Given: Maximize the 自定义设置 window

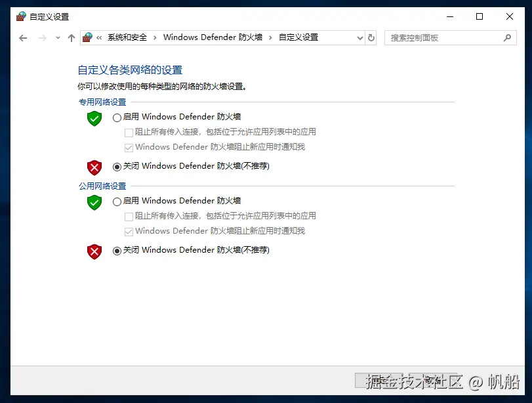Looking at the screenshot, I should 480,16.
